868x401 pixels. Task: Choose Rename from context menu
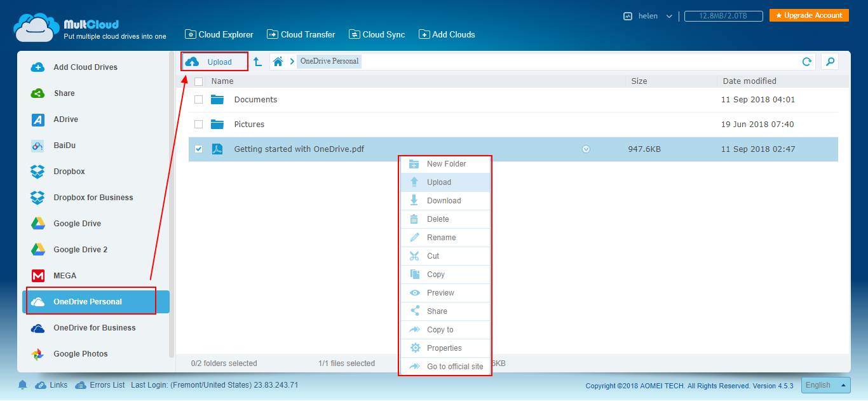click(445, 238)
